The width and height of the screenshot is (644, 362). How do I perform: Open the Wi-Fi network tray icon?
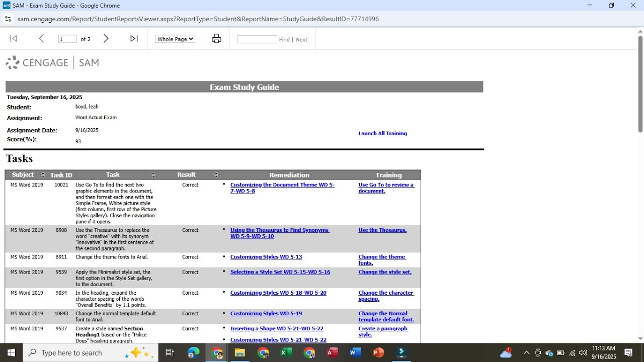pyautogui.click(x=572, y=352)
